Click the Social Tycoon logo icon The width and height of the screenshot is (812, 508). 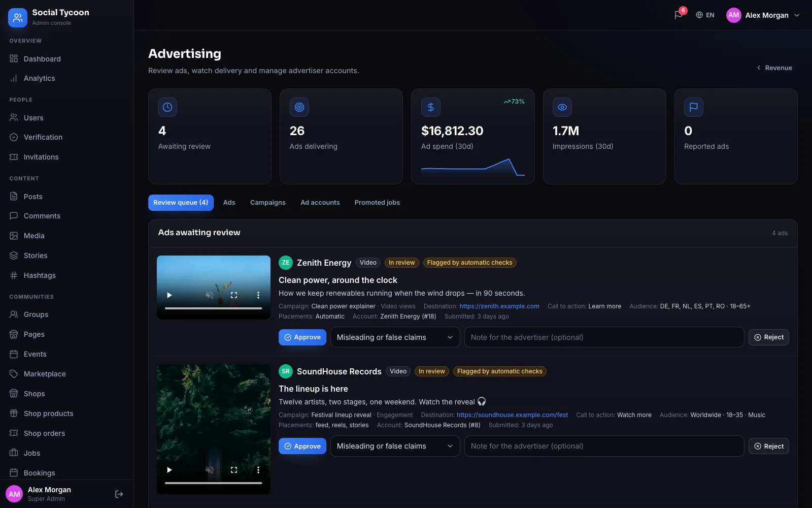click(18, 18)
